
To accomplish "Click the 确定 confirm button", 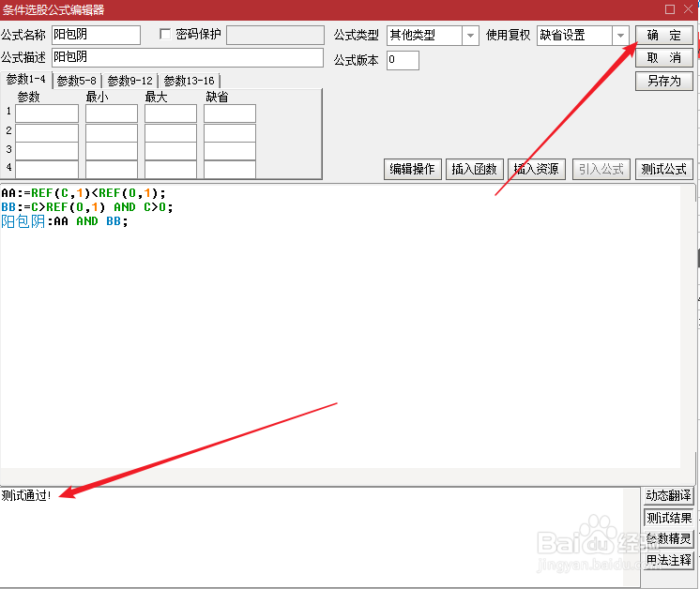I will 663,35.
